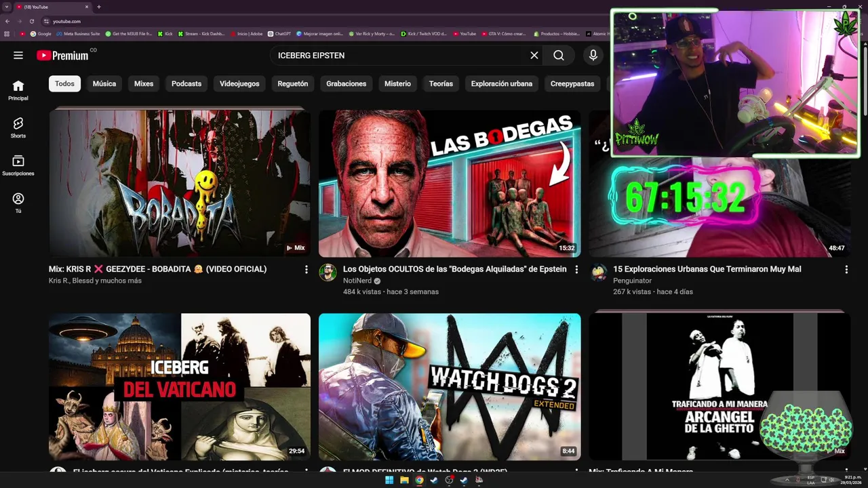The width and height of the screenshot is (868, 488).
Task: Open the Windows Start menu
Action: coord(389,480)
